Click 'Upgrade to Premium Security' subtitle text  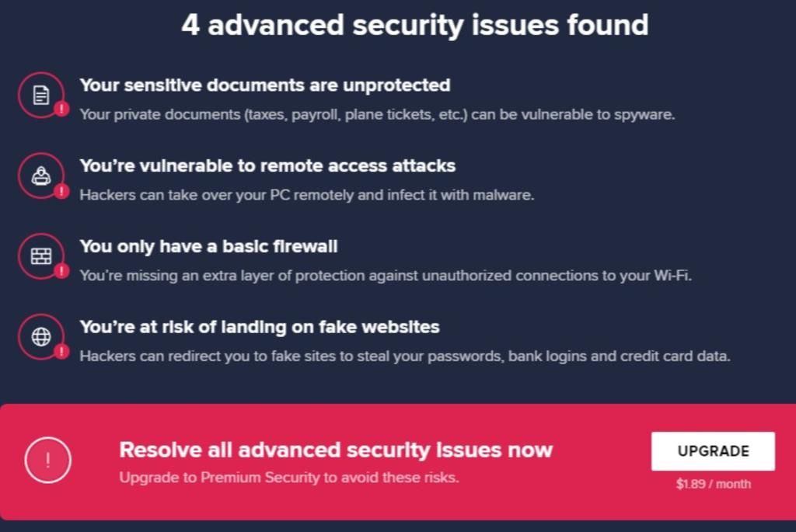coord(289,477)
